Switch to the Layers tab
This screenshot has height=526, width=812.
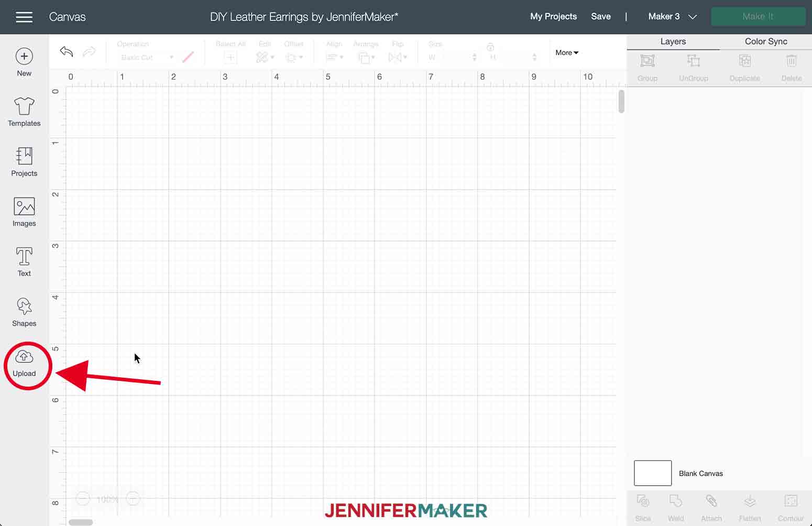(673, 41)
